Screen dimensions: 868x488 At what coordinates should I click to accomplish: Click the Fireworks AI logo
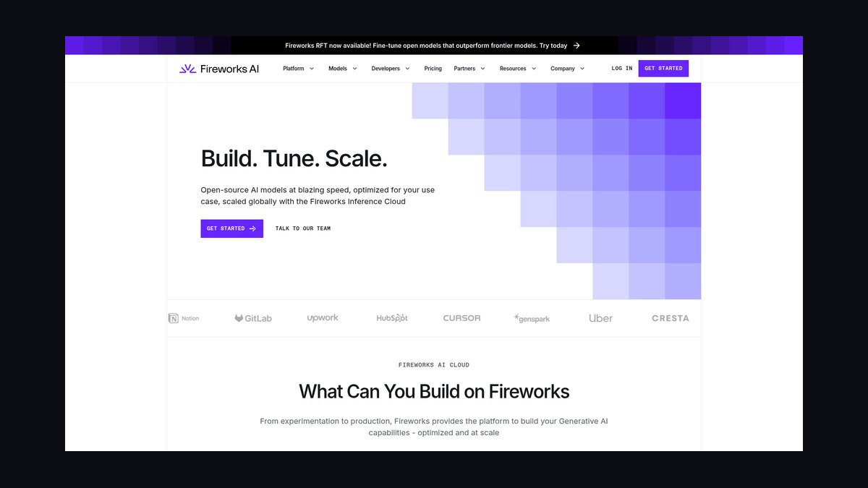pyautogui.click(x=219, y=69)
